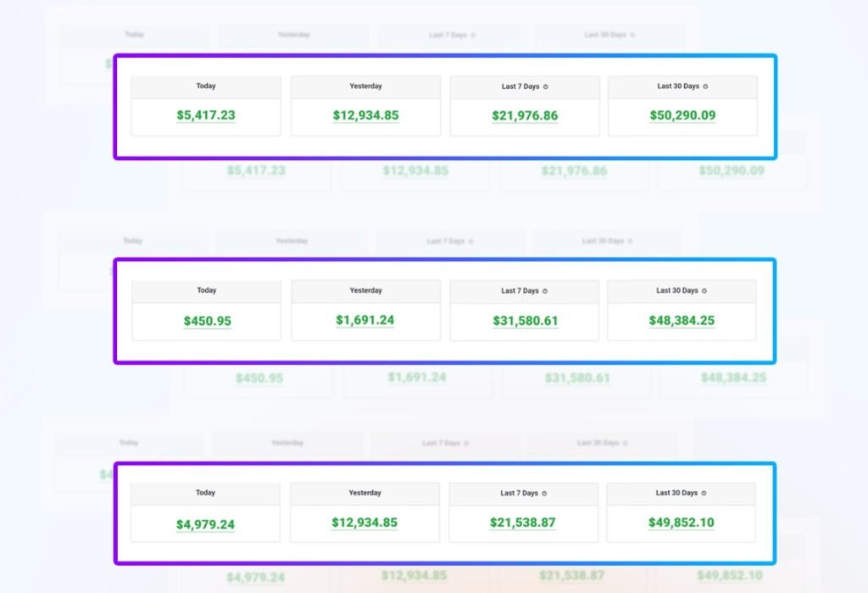The width and height of the screenshot is (868, 593).
Task: Click clock icon beside Last 30 Days above $48,384.25
Action: (x=704, y=291)
